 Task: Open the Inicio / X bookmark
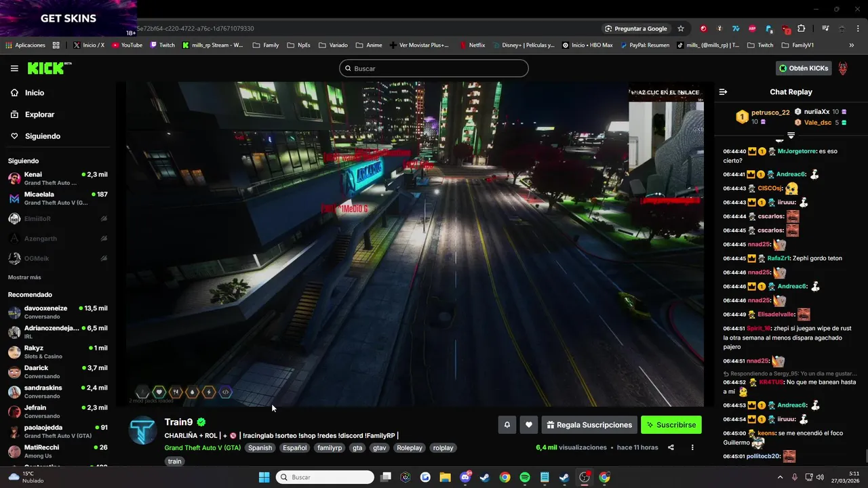89,45
